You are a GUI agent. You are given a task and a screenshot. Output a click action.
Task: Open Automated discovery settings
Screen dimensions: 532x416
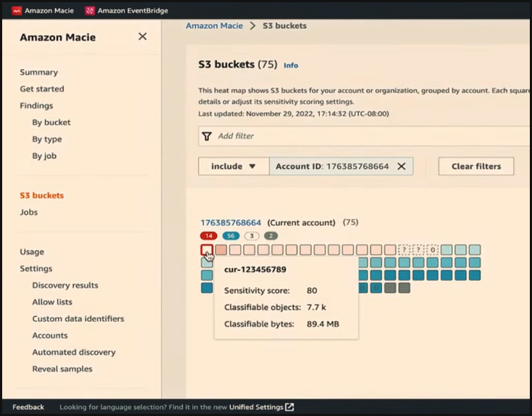pyautogui.click(x=74, y=352)
